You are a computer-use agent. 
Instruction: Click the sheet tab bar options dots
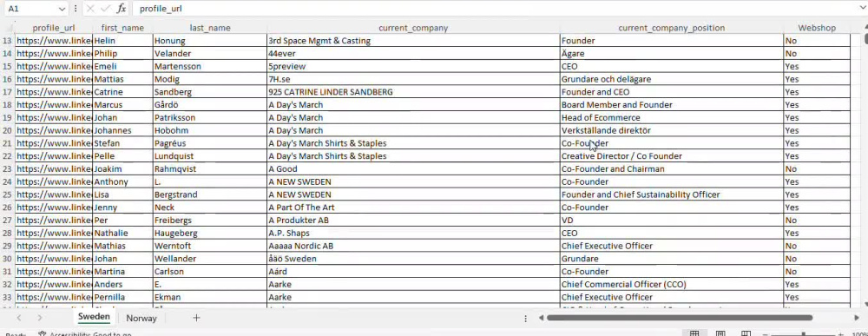(525, 319)
